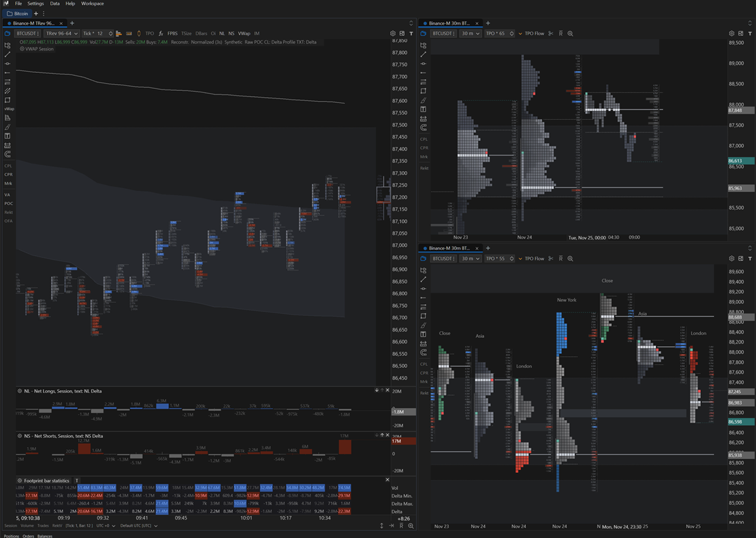The image size is (756, 538).
Task: Toggle the VWap indicator in toolbar
Action: (244, 34)
